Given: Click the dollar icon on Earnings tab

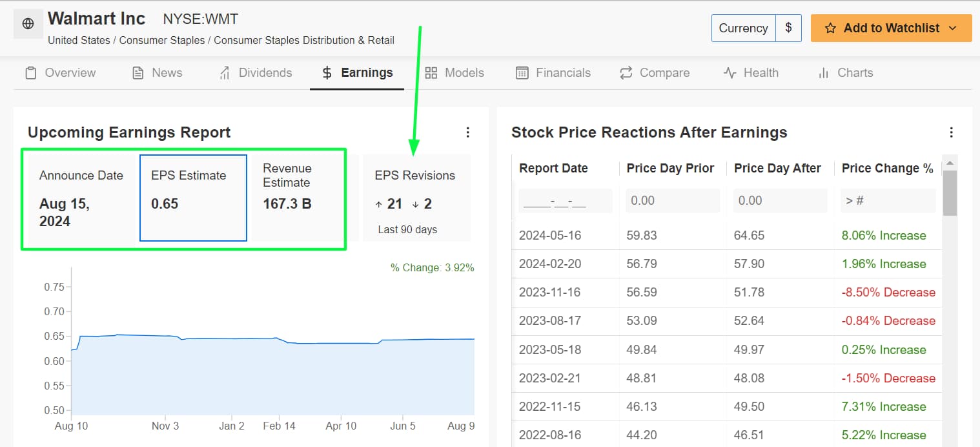Looking at the screenshot, I should 327,73.
